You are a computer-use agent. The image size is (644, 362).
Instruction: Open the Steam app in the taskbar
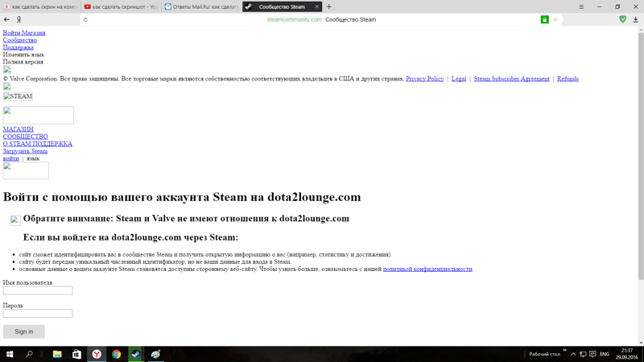pos(136,354)
